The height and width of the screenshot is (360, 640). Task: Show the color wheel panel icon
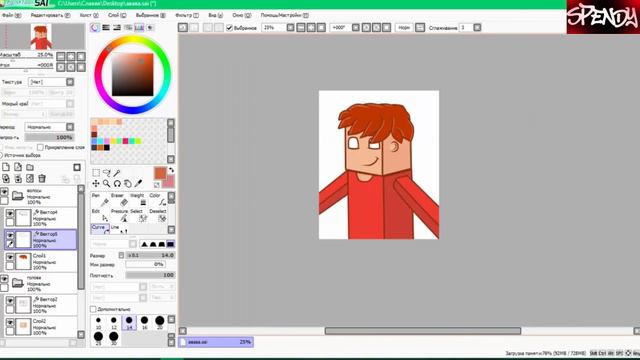coord(95,27)
